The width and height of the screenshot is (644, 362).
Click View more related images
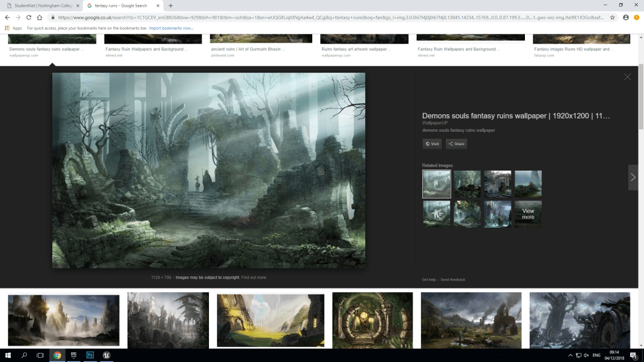pos(528,214)
